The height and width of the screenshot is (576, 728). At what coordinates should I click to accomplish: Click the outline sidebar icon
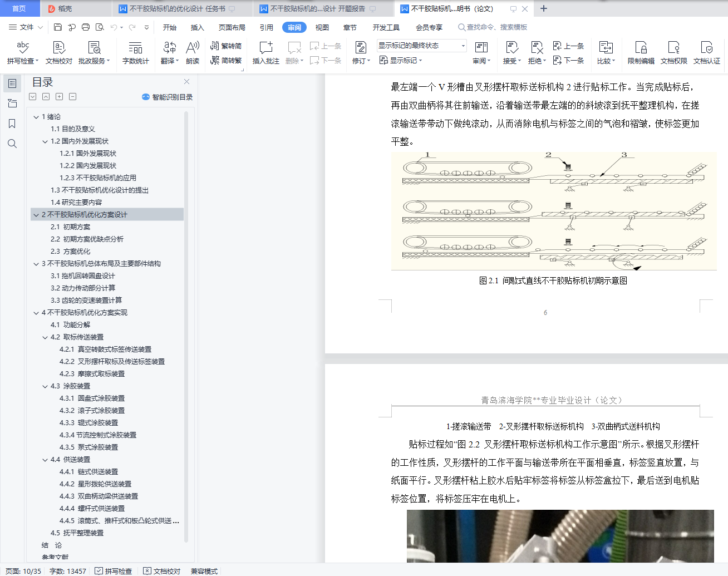click(12, 83)
